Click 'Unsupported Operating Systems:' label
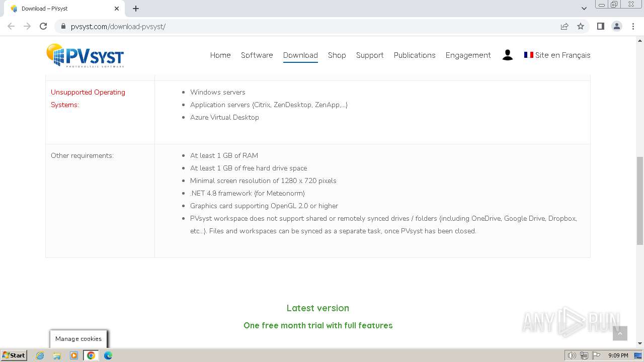 click(x=88, y=99)
